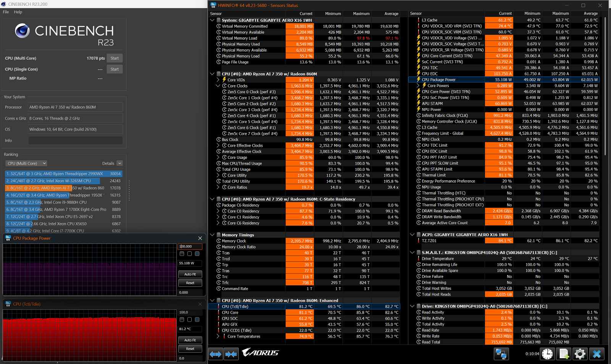Click the icon beside DRAM Read Bandwidth
Viewport: 611px width, 364px height.
pyautogui.click(x=419, y=211)
